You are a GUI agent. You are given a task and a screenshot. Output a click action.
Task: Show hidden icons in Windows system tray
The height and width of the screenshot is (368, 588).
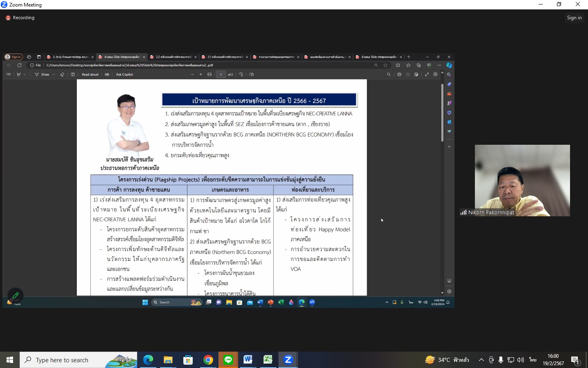point(481,360)
